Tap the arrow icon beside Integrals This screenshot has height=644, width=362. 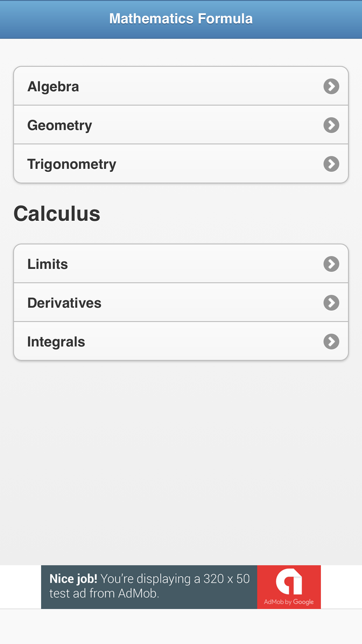point(331,342)
